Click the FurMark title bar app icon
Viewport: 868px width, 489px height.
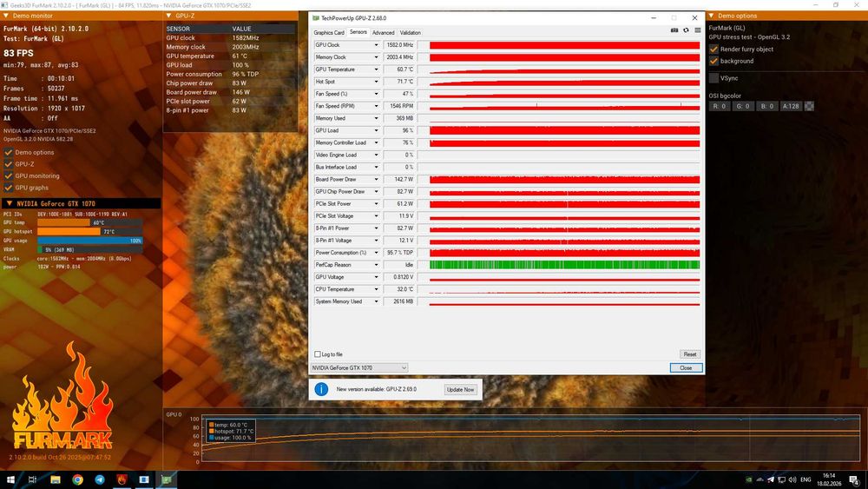[x=5, y=5]
